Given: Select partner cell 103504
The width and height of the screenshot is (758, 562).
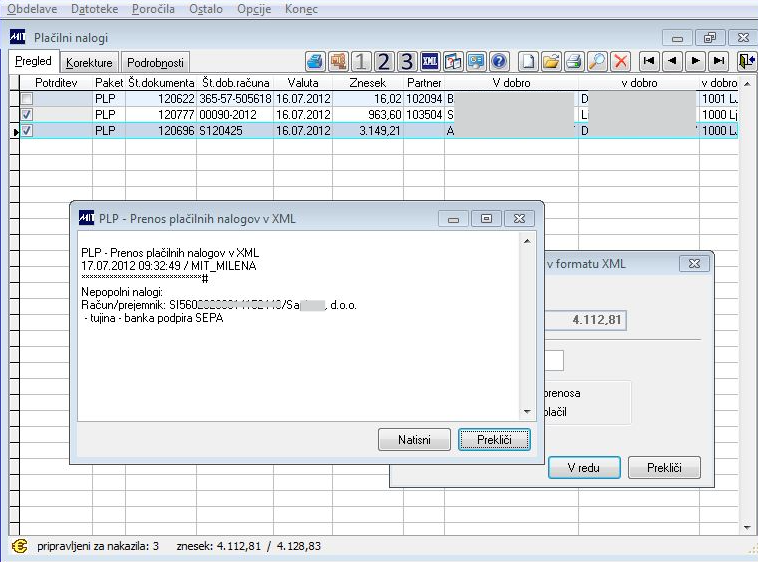Looking at the screenshot, I should point(424,115).
